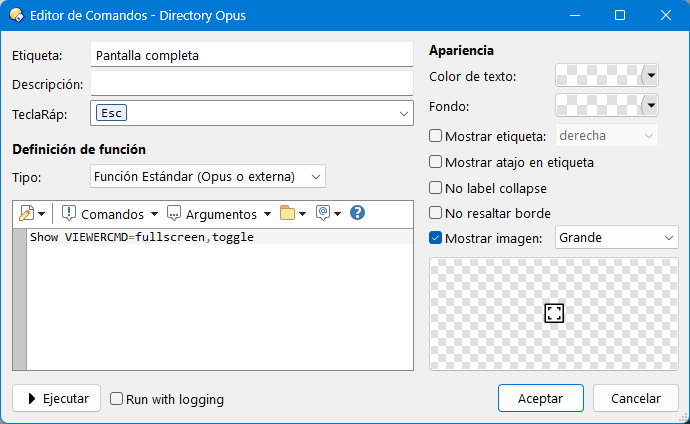Image resolution: width=690 pixels, height=424 pixels.
Task: Minimize the Editor de Comandos window
Action: (x=575, y=15)
